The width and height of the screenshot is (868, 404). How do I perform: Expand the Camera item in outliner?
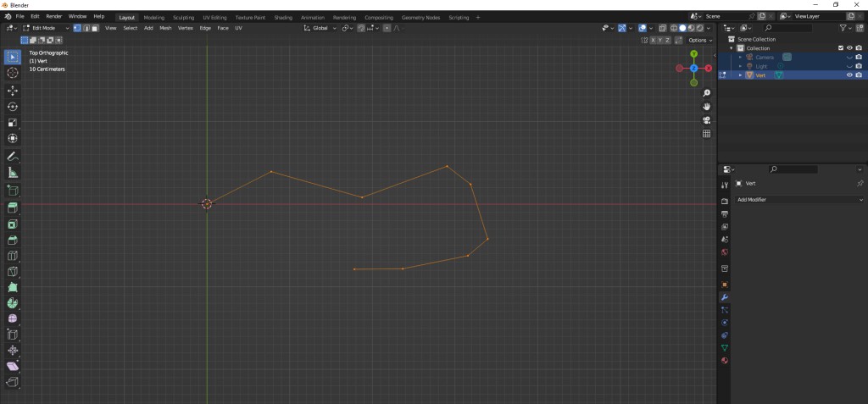[x=740, y=57]
